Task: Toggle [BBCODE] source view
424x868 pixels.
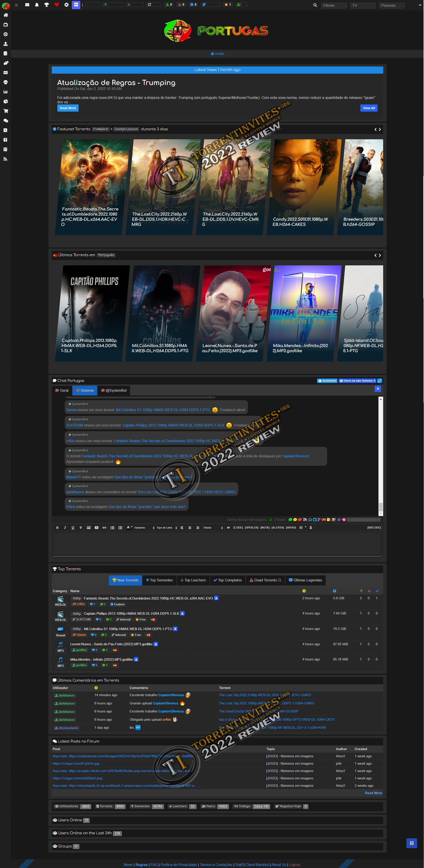Action: coord(374,528)
